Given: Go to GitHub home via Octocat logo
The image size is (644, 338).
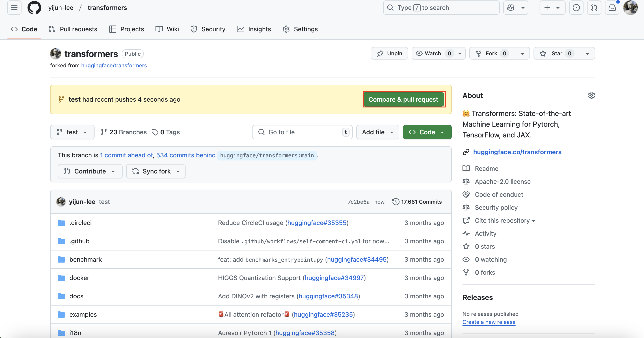Looking at the screenshot, I should tap(34, 7).
